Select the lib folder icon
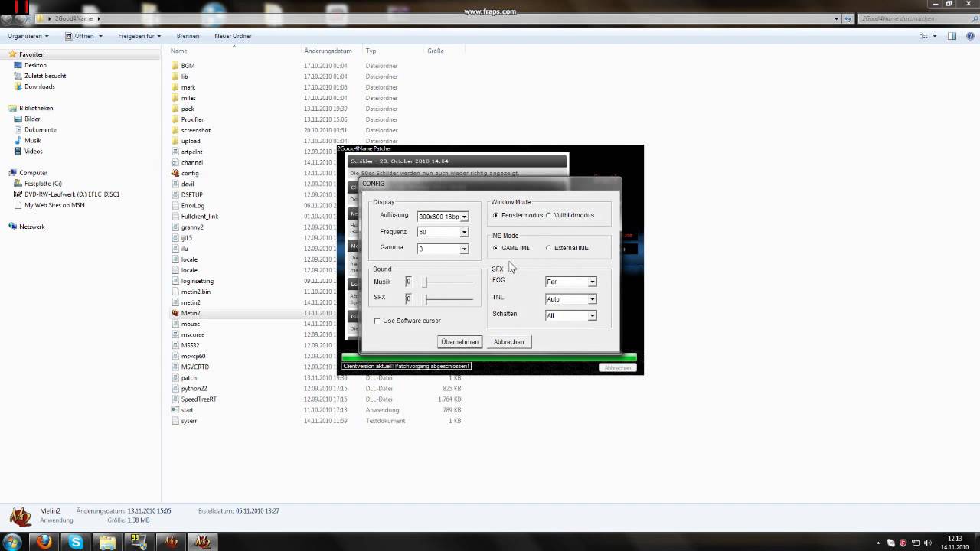 pos(175,77)
